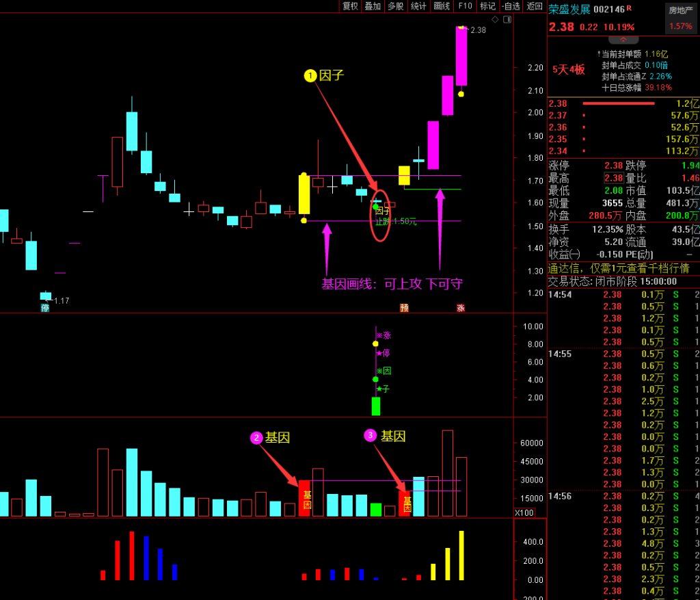Click the red 2.38 order book bar
The height and width of the screenshot is (600, 700).
point(618,103)
